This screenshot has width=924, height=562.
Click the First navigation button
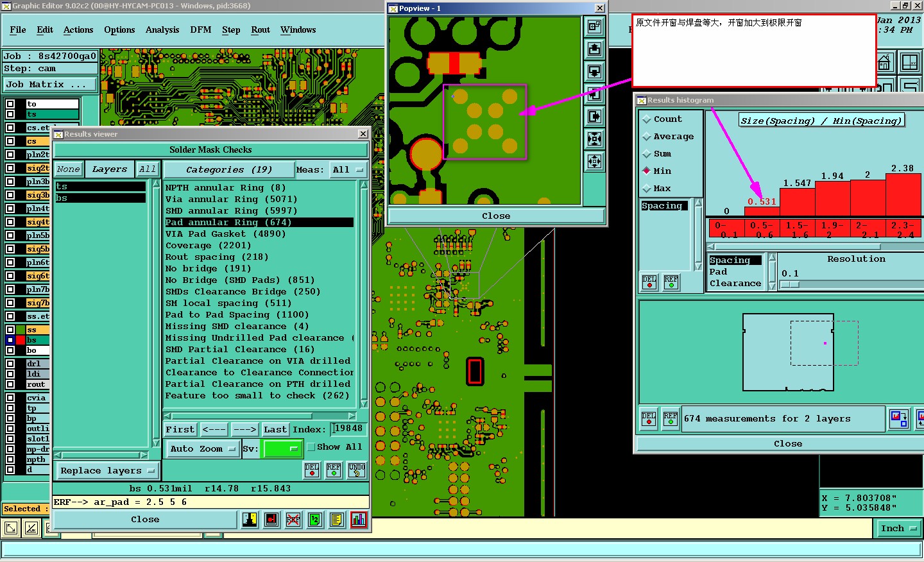click(180, 430)
